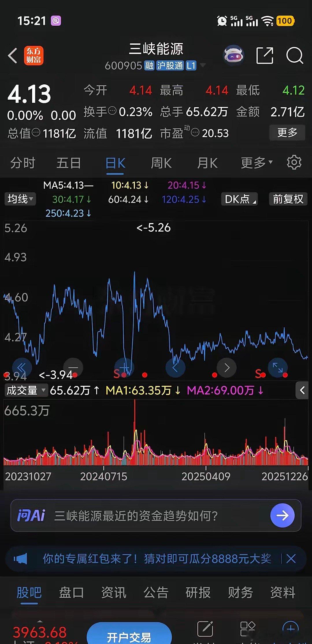Tap the WiFi status bar icon

point(267,21)
